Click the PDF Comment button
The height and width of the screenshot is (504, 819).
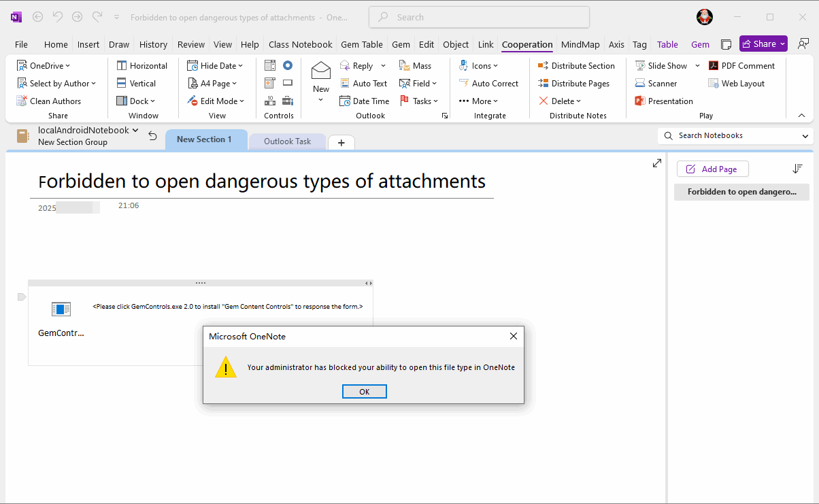click(741, 66)
